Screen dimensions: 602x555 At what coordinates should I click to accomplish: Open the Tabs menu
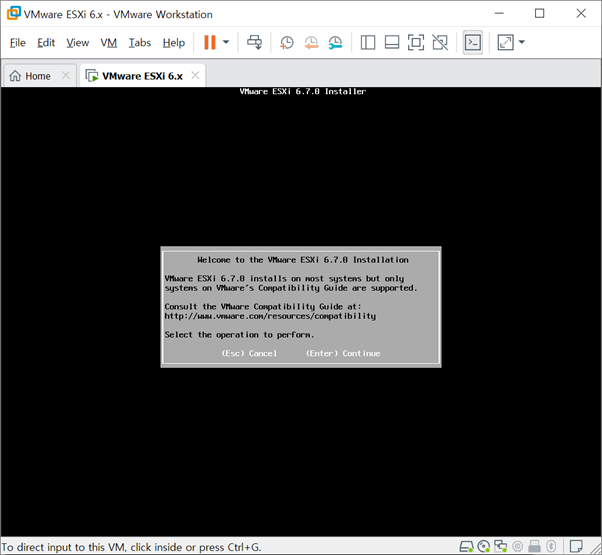click(139, 43)
